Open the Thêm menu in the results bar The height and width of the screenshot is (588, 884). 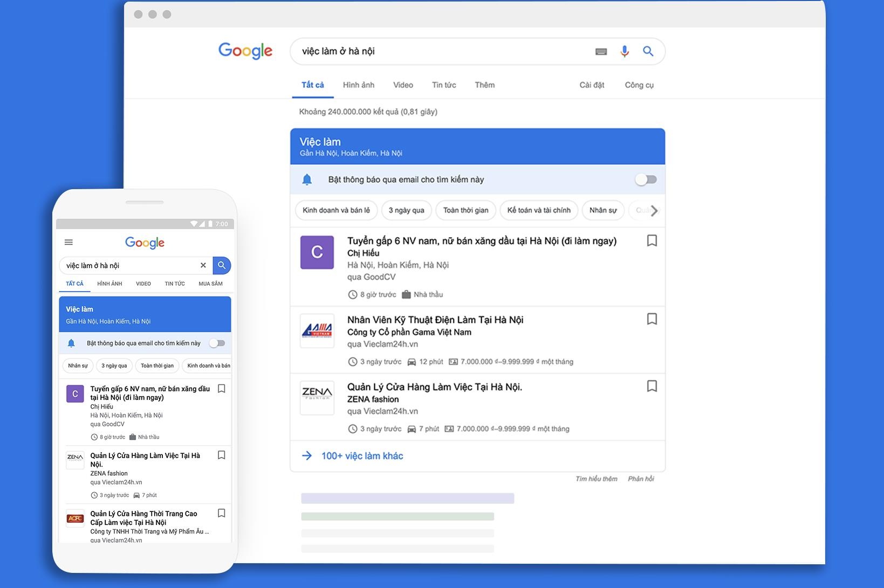tap(484, 85)
